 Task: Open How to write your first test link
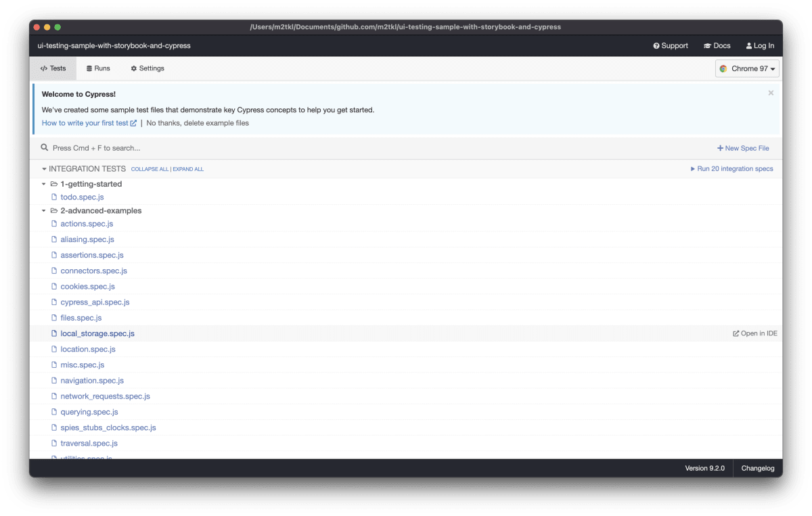point(89,123)
